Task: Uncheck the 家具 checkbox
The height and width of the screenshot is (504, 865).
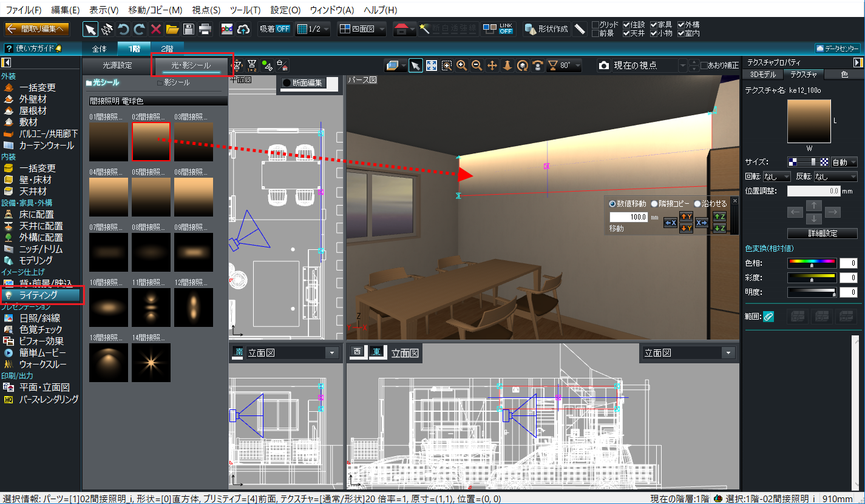Action: [654, 25]
